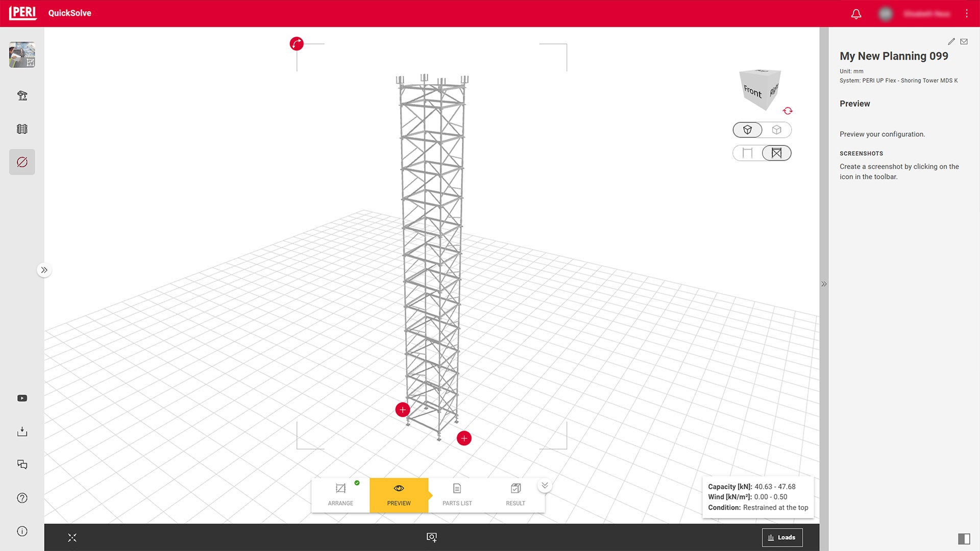
Task: Switch to the PARTS LIST tab
Action: (457, 495)
